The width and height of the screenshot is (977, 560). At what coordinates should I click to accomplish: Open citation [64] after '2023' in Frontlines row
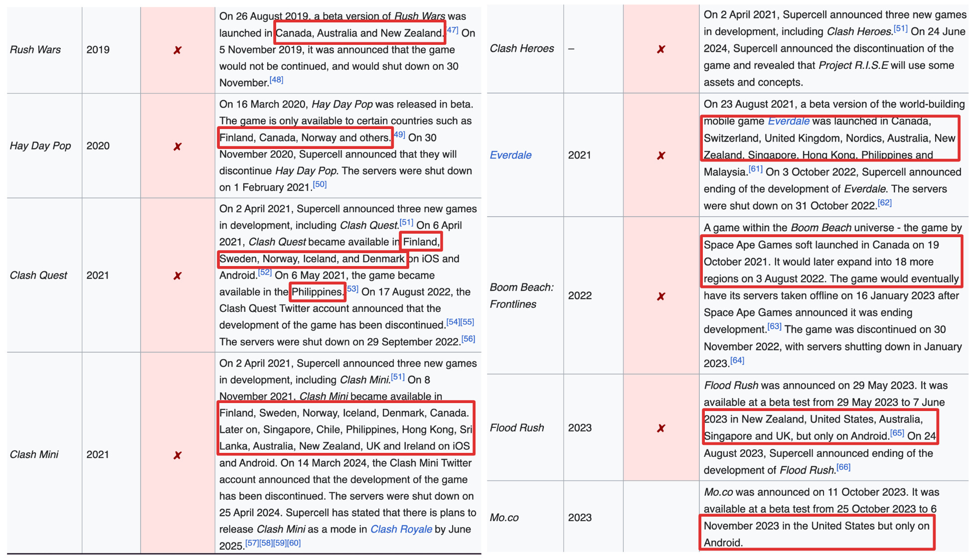737,360
